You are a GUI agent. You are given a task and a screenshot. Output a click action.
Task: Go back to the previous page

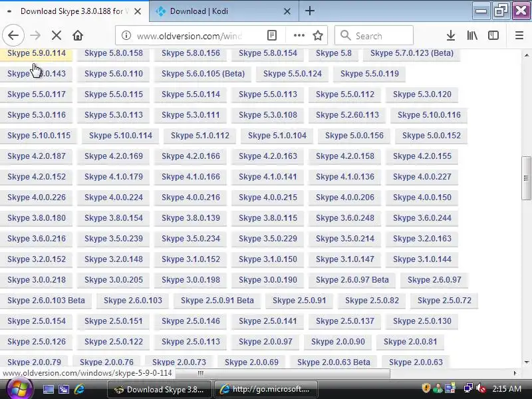(x=13, y=35)
